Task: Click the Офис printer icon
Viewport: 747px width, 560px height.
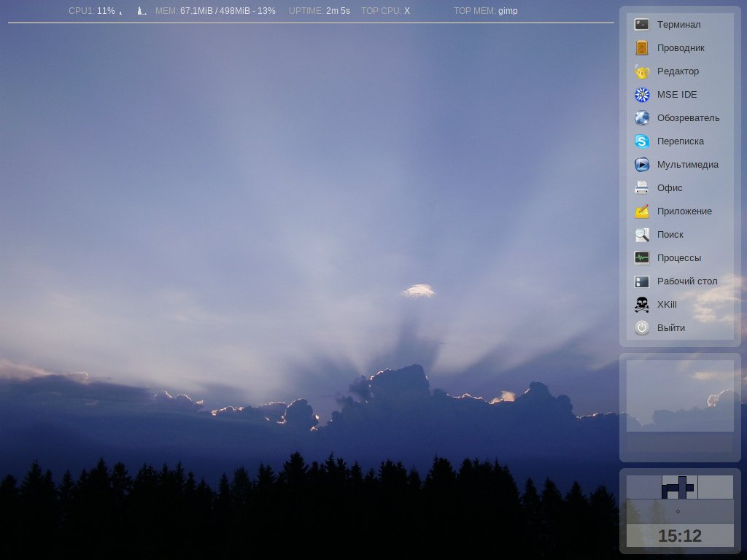Action: click(642, 188)
